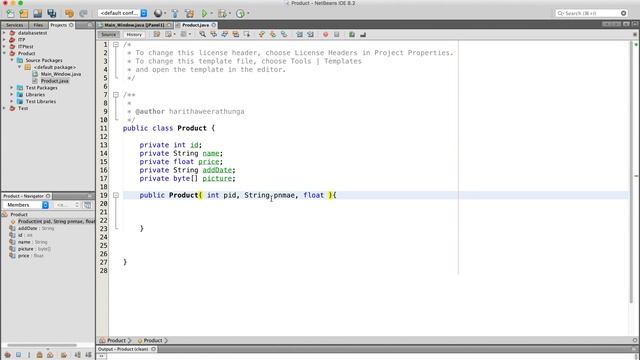The width and height of the screenshot is (640, 360).
Task: Select price field in Navigator
Action: (27, 256)
